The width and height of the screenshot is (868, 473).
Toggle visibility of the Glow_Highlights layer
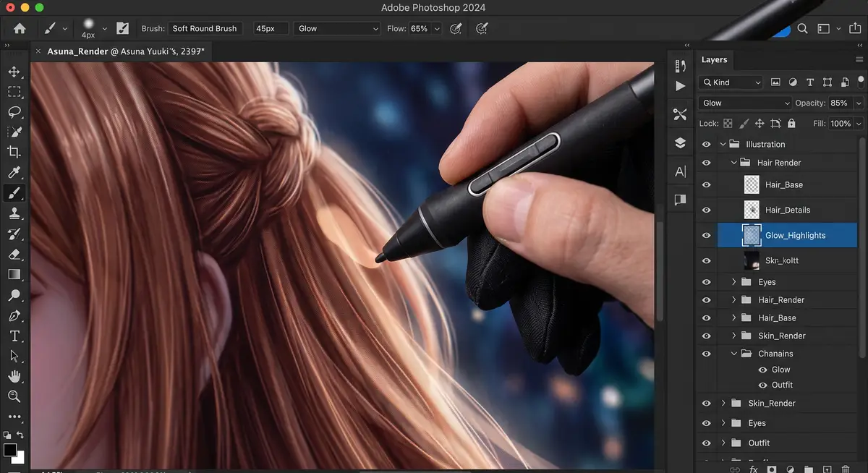(707, 235)
